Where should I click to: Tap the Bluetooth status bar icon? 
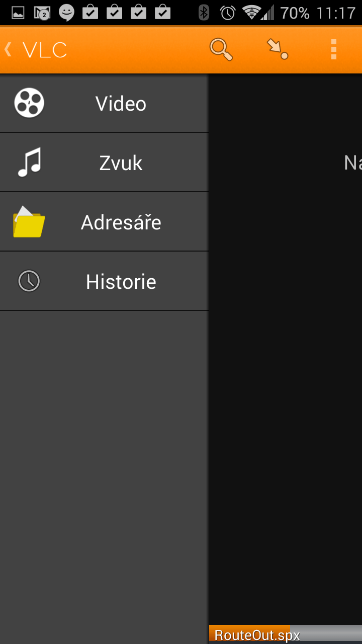click(x=204, y=12)
